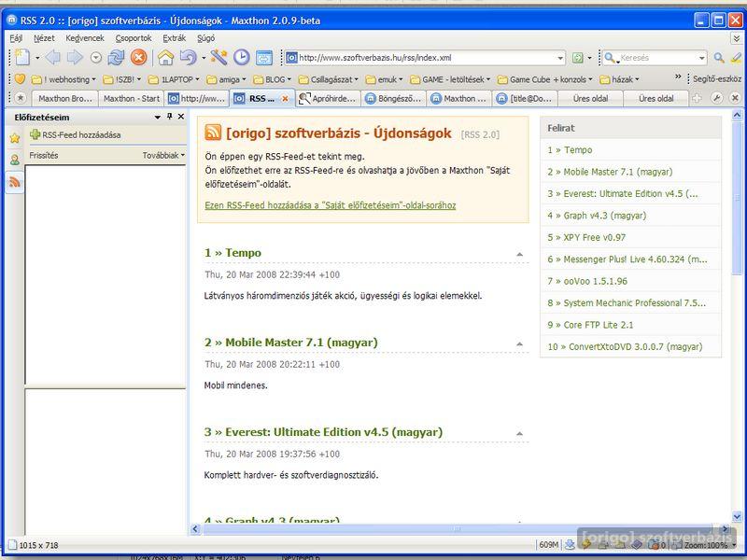
Task: Open the address bar URL dropdown
Action: [x=560, y=58]
